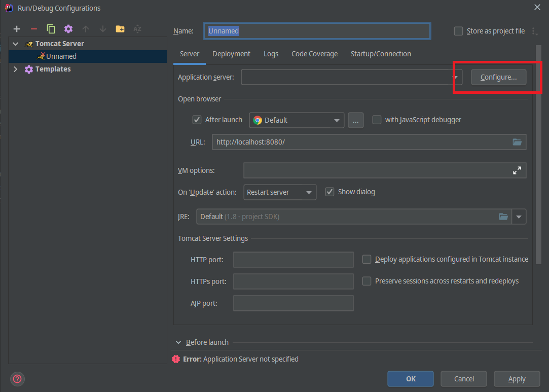
Task: Click the Cancel button
Action: 463,379
